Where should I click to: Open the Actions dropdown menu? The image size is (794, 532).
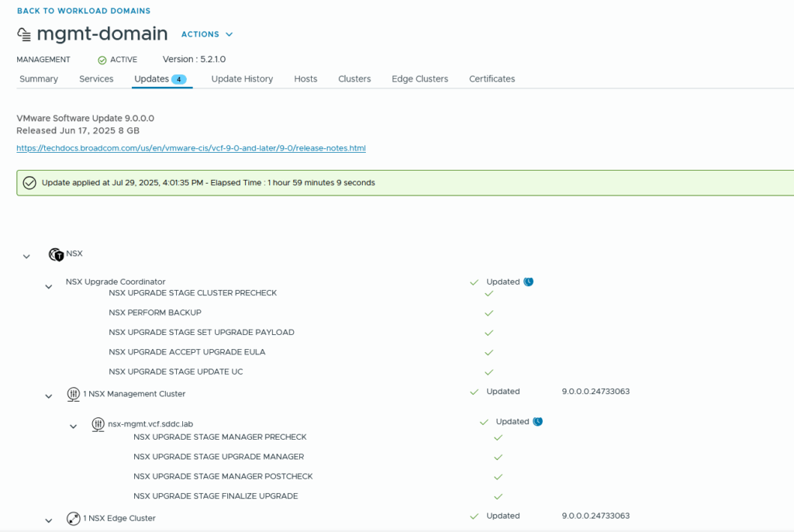tap(206, 34)
